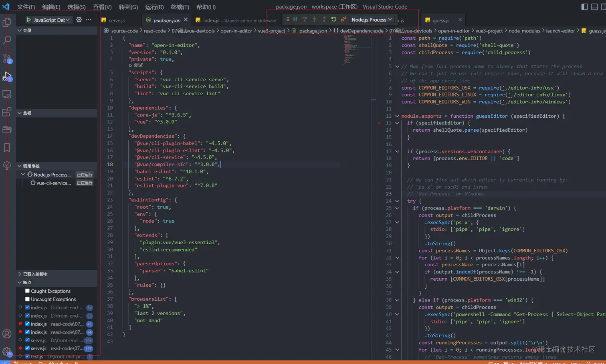Viewport: 606px width, 364px height.
Task: Click the debug Step Over button
Action: pyautogui.click(x=305, y=19)
